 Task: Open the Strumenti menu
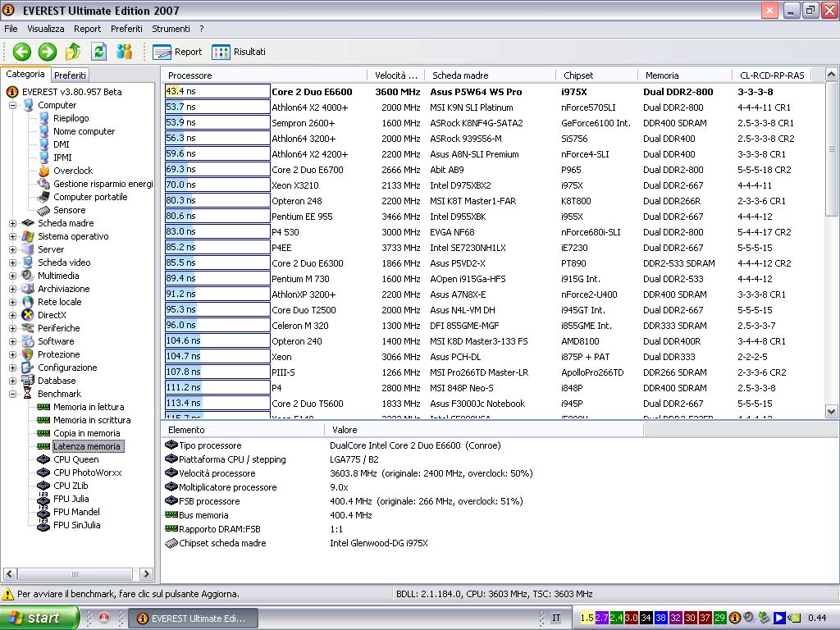tap(171, 29)
